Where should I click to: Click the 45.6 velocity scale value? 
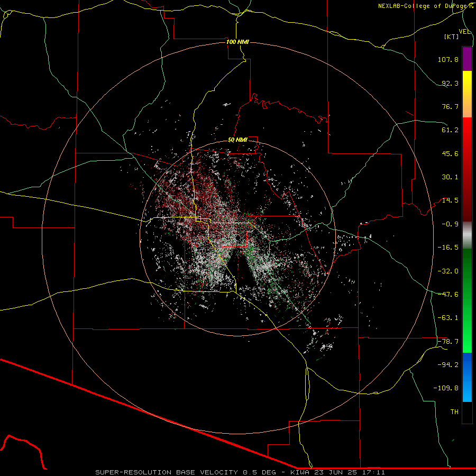(x=450, y=153)
